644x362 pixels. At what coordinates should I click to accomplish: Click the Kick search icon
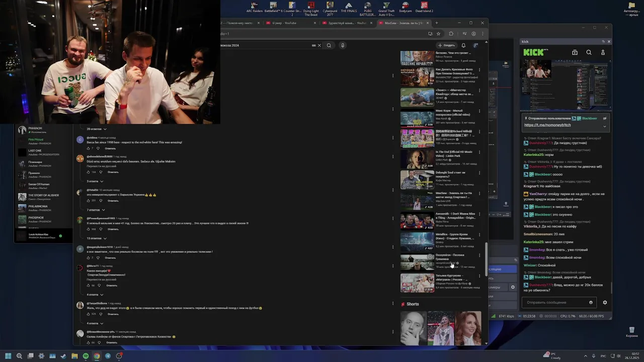[x=589, y=52]
